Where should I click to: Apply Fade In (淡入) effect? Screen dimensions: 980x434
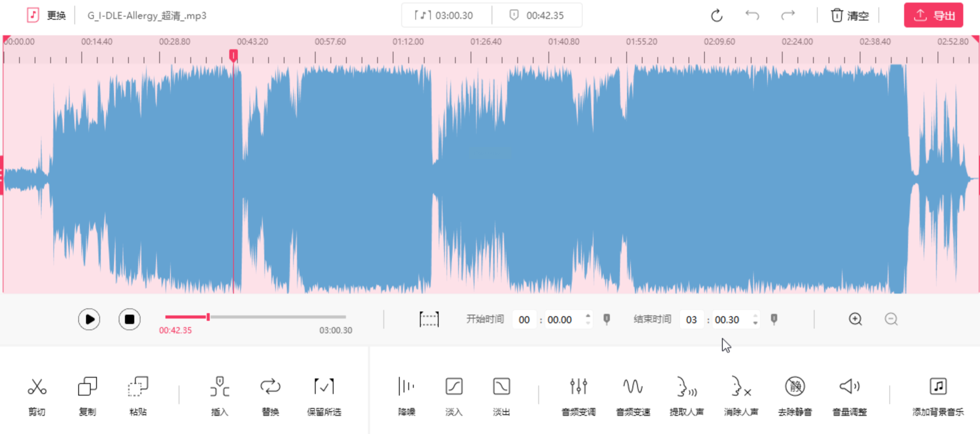(454, 387)
